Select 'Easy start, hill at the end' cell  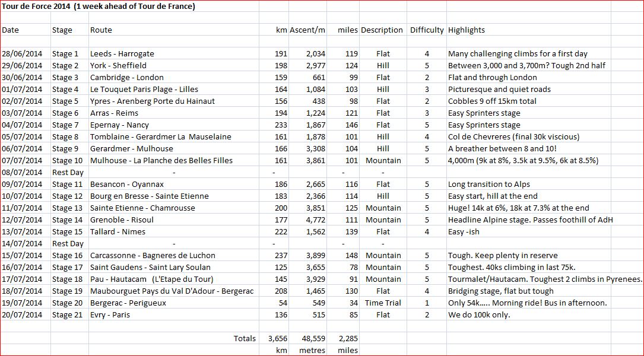click(493, 196)
